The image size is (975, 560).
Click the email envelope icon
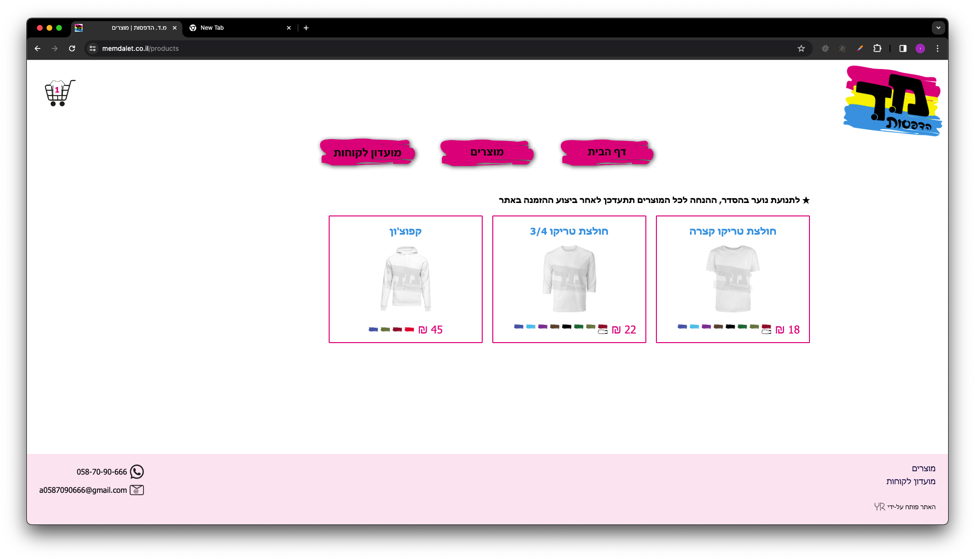[x=137, y=490]
